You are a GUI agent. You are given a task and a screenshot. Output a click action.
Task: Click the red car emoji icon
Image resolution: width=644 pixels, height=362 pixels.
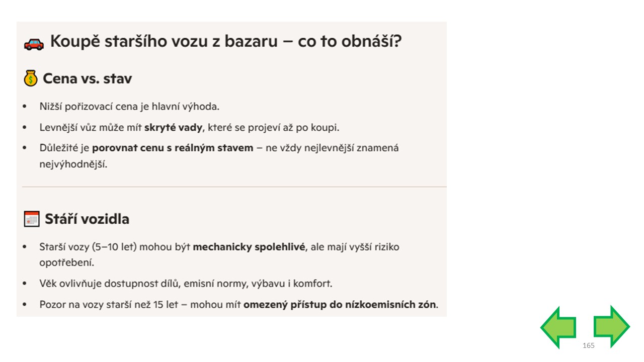click(x=34, y=44)
